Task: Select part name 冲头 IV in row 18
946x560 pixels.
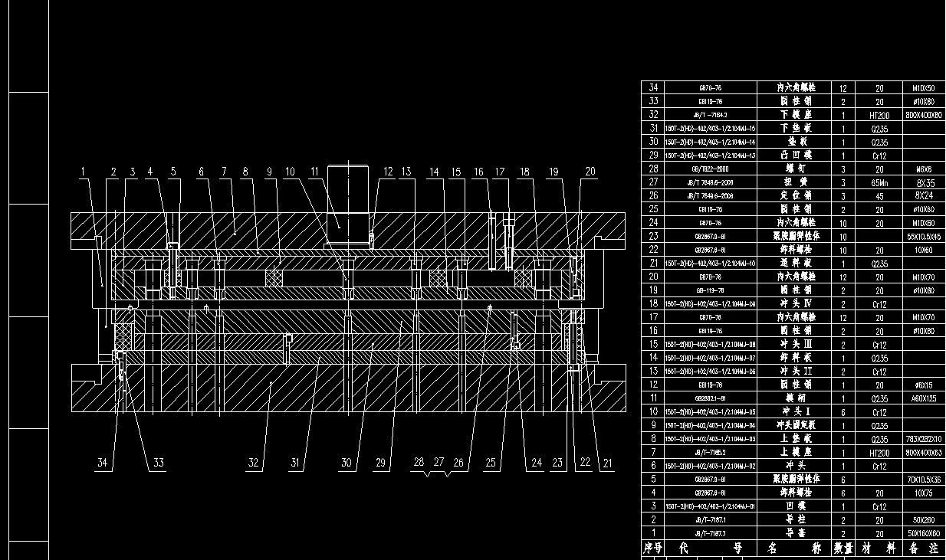Action: point(795,303)
